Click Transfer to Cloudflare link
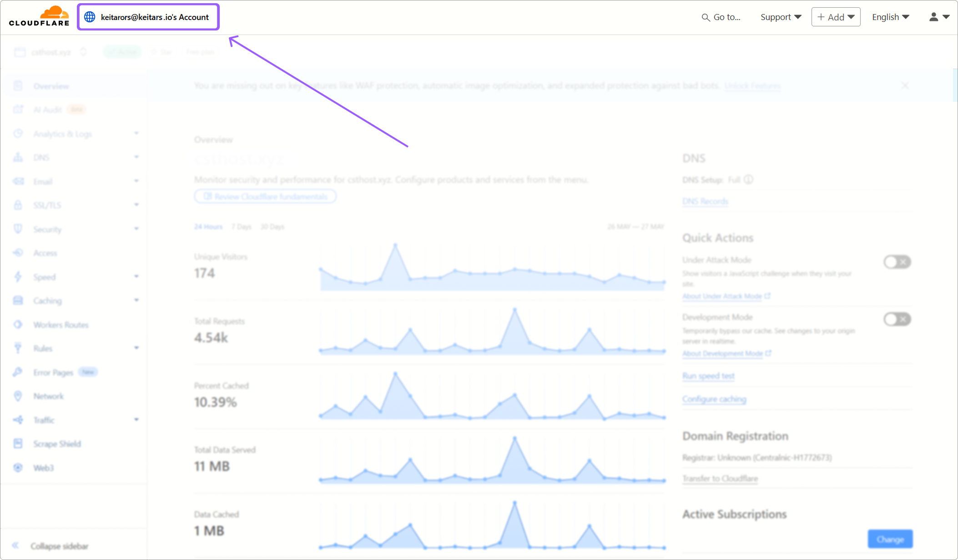 [x=720, y=479]
